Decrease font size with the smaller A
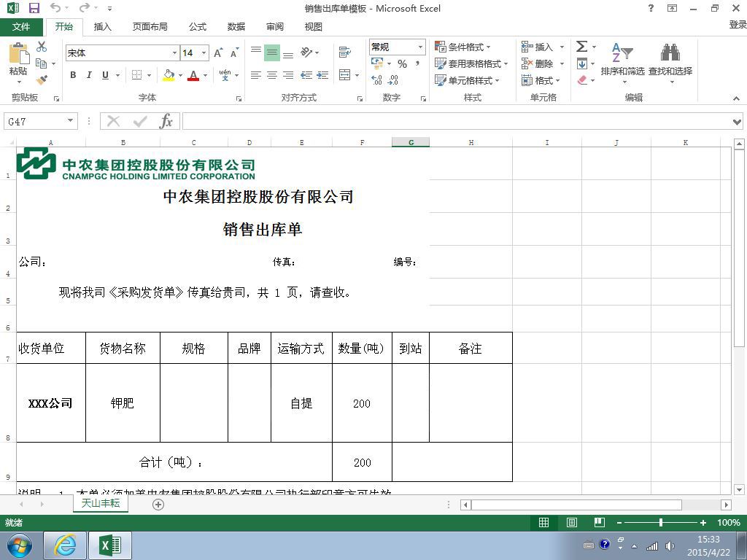This screenshot has height=560, width=747. (234, 52)
